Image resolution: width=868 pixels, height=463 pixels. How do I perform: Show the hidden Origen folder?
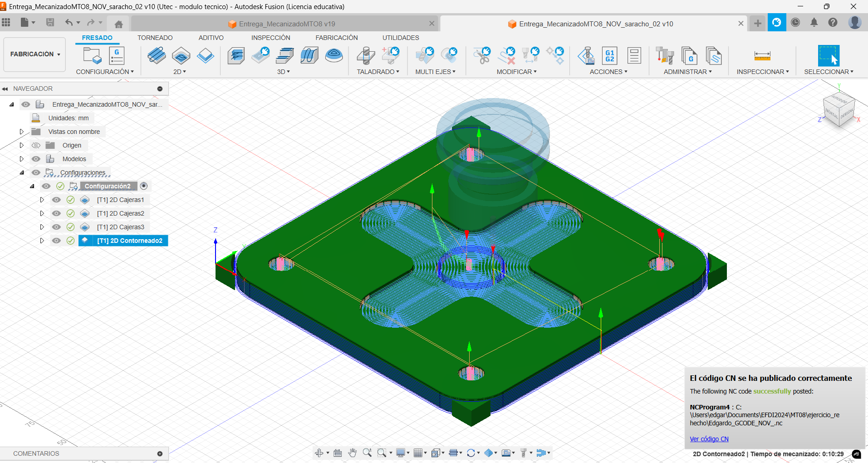36,145
